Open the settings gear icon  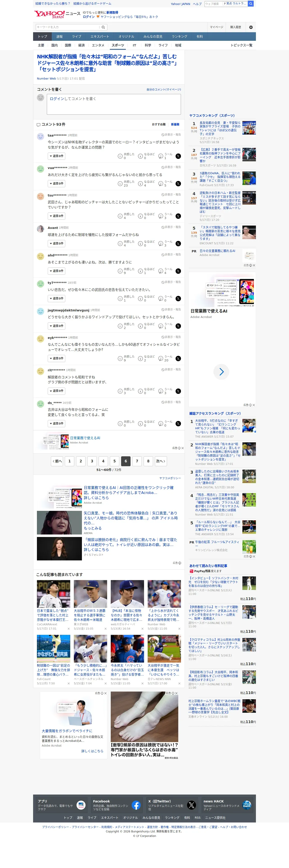(x=251, y=27)
